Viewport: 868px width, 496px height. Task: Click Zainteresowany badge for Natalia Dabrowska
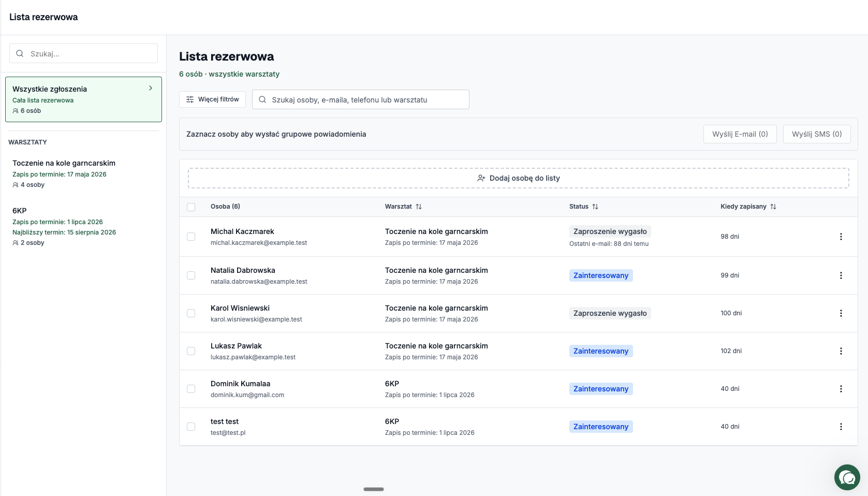[601, 275]
